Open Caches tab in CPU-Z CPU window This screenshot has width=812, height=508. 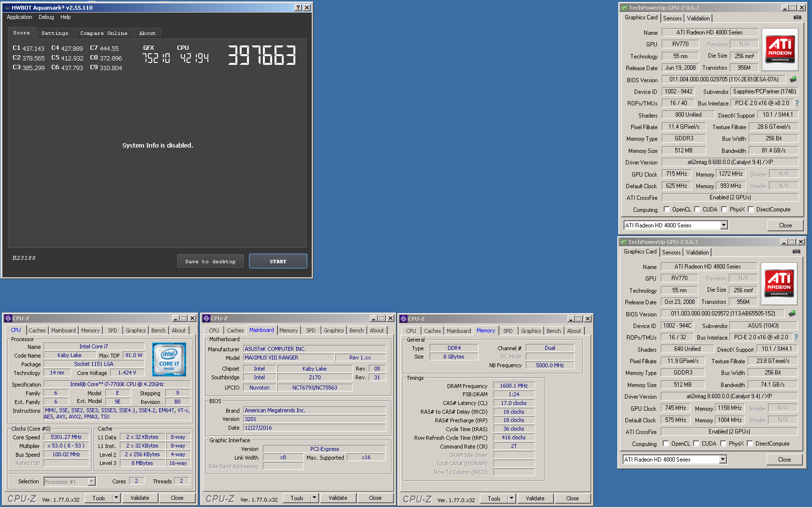[x=37, y=330]
